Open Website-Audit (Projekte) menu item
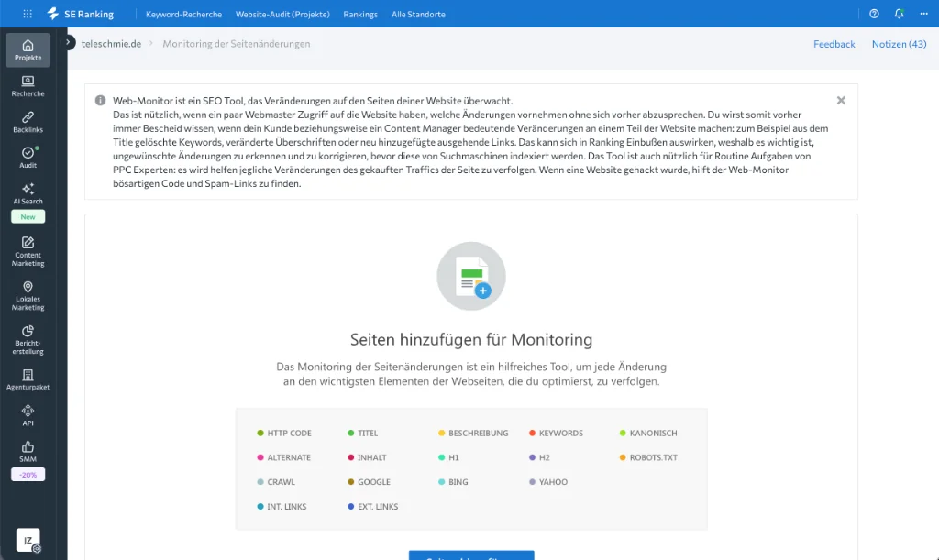Screen dimensions: 939x560 pyautogui.click(x=282, y=15)
